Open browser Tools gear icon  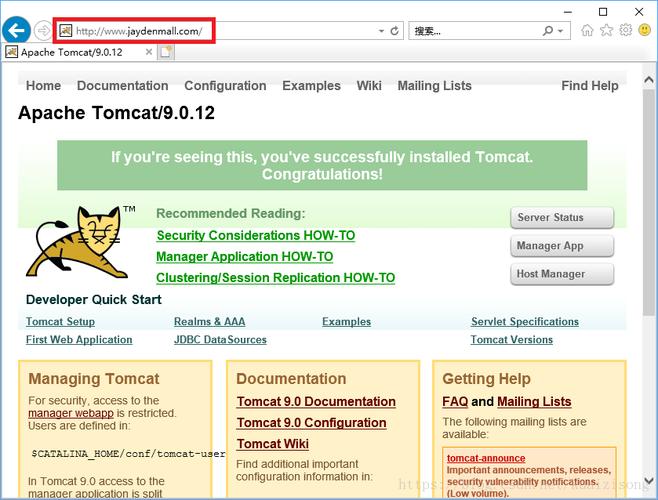click(626, 30)
